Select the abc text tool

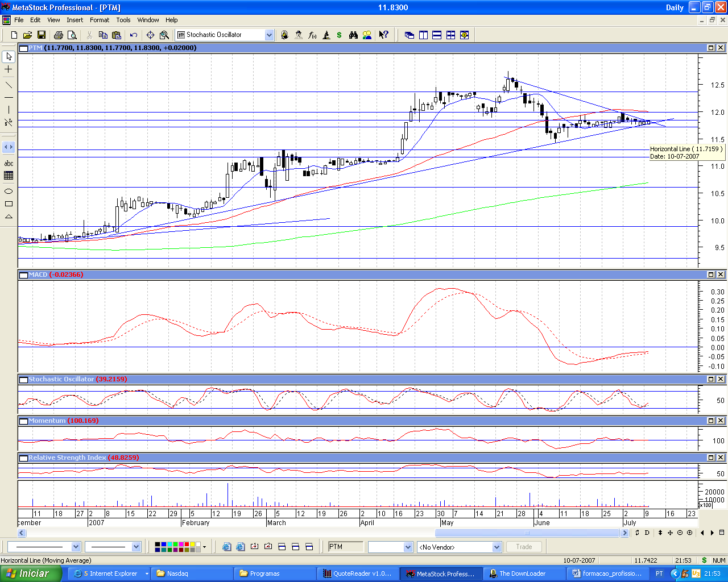point(9,164)
